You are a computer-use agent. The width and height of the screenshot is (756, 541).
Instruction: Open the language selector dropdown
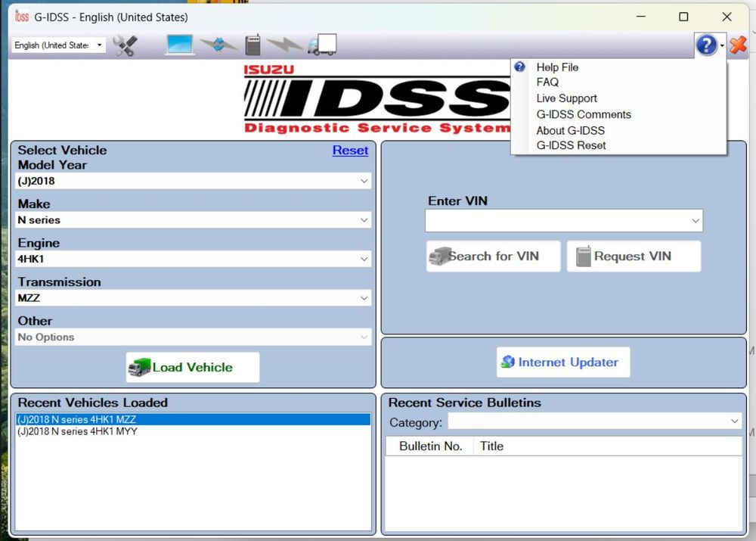tap(99, 45)
